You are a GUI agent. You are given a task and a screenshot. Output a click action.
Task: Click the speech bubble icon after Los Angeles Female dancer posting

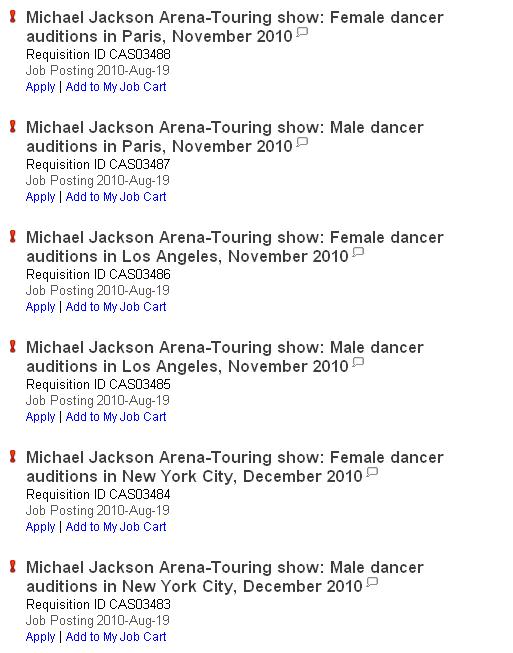(358, 252)
